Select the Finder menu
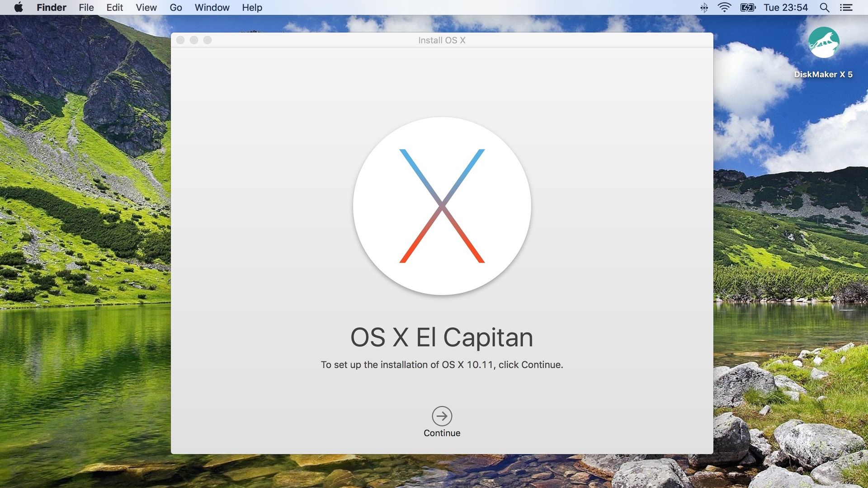Image resolution: width=868 pixels, height=488 pixels. click(x=51, y=7)
